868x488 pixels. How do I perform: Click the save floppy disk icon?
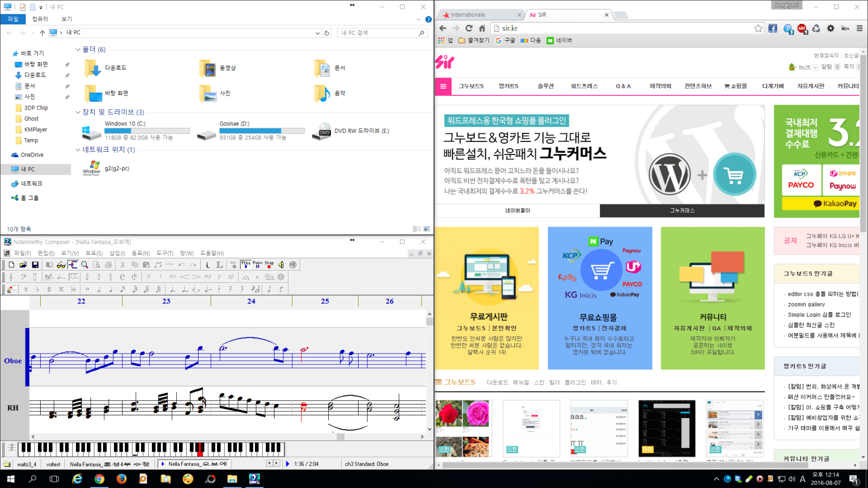(x=35, y=265)
